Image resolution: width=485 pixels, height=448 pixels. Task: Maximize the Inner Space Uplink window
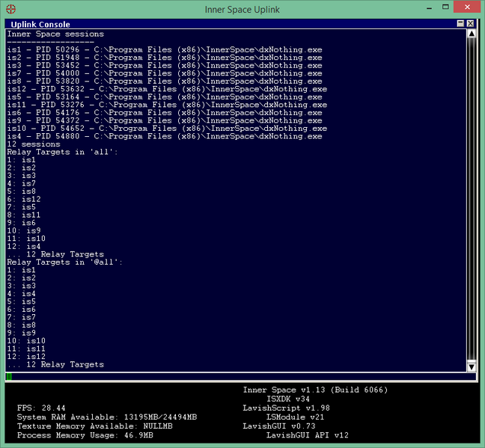tap(445, 7)
